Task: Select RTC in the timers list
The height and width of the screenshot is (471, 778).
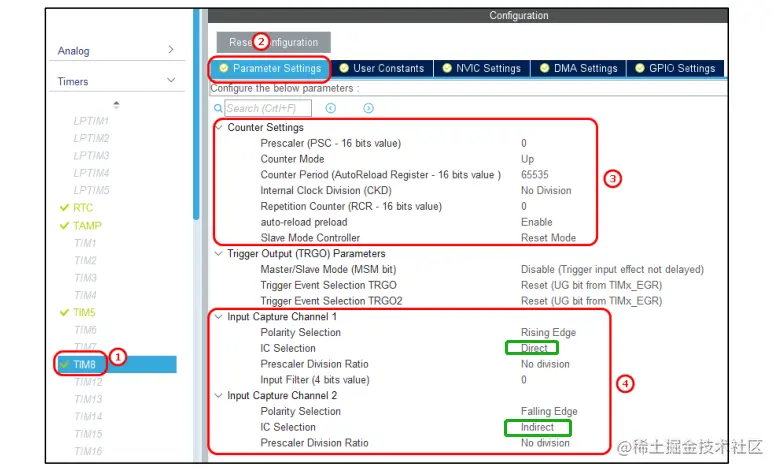Action: 83,208
